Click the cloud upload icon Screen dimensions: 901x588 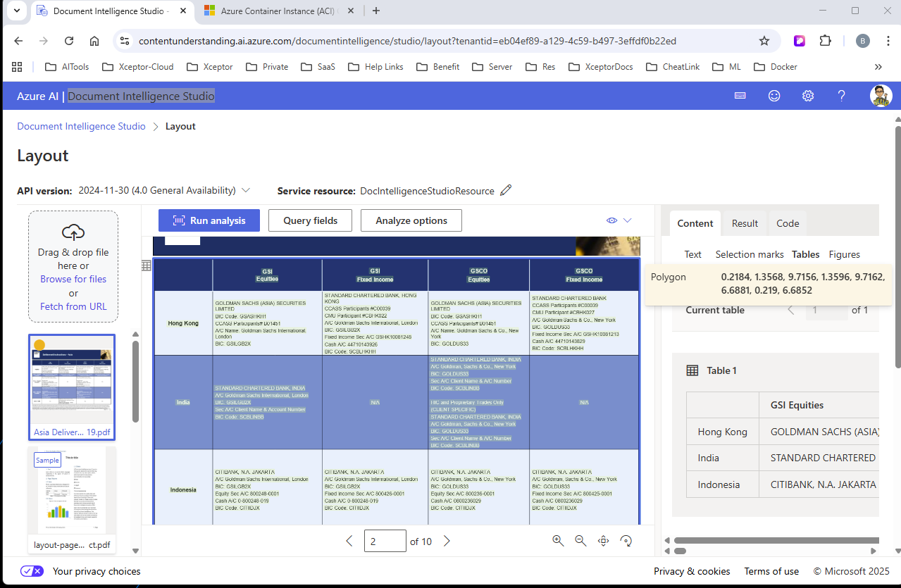point(73,232)
